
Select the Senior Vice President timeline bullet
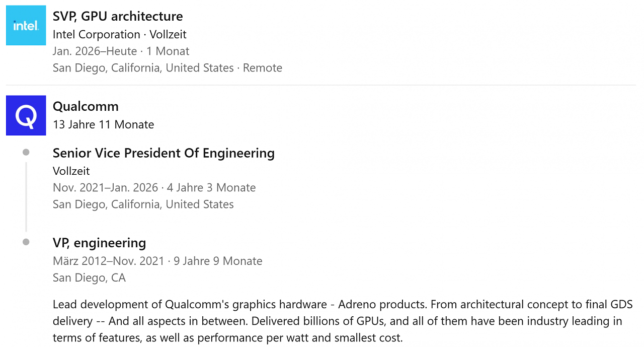pyautogui.click(x=26, y=152)
